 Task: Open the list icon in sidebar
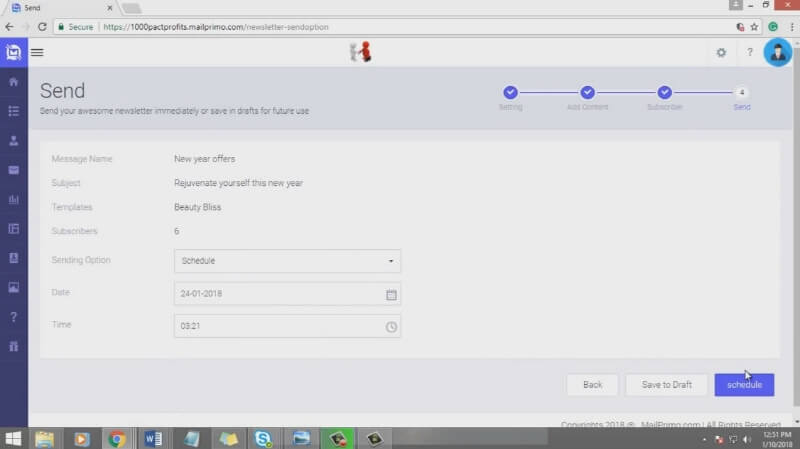tap(14, 111)
